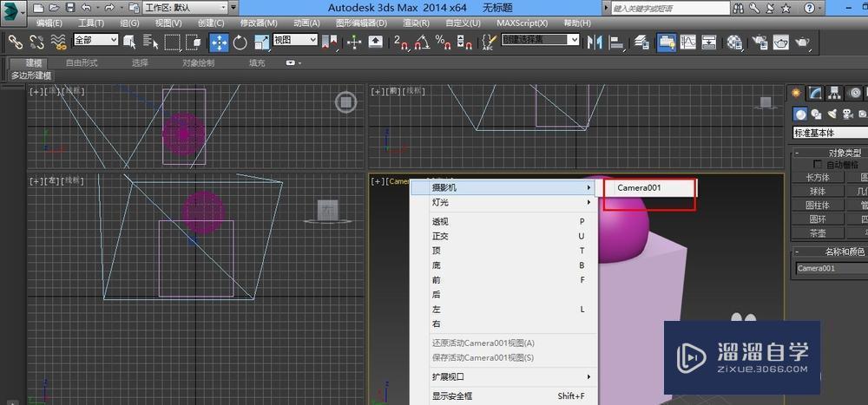868x405 pixels.
Task: Open the Curve Editor icon
Action: 688,42
